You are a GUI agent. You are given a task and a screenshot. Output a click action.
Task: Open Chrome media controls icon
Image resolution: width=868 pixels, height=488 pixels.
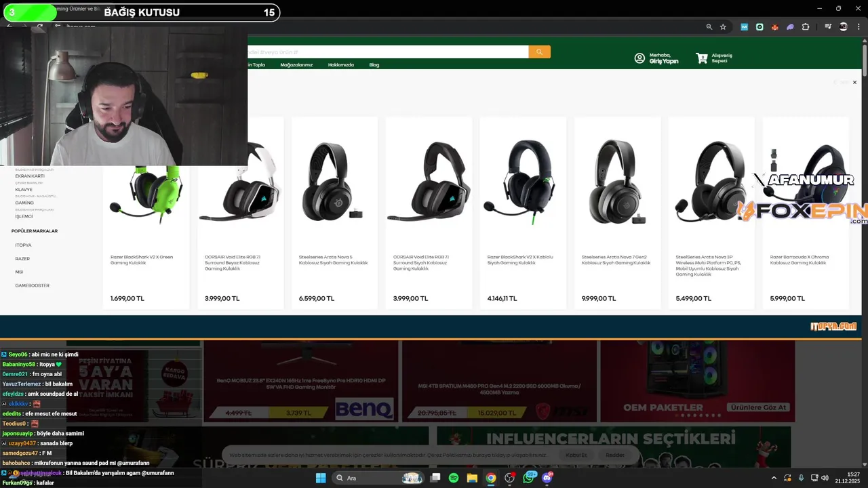tap(828, 27)
